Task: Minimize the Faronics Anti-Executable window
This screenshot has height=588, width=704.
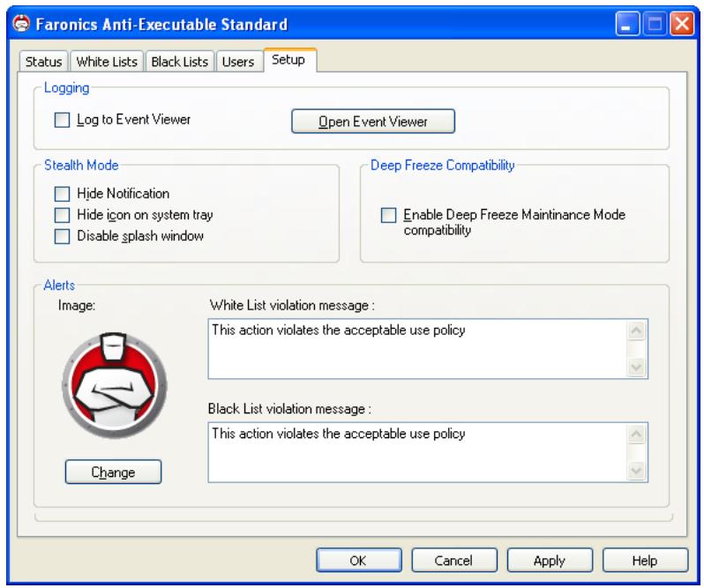Action: pos(627,23)
